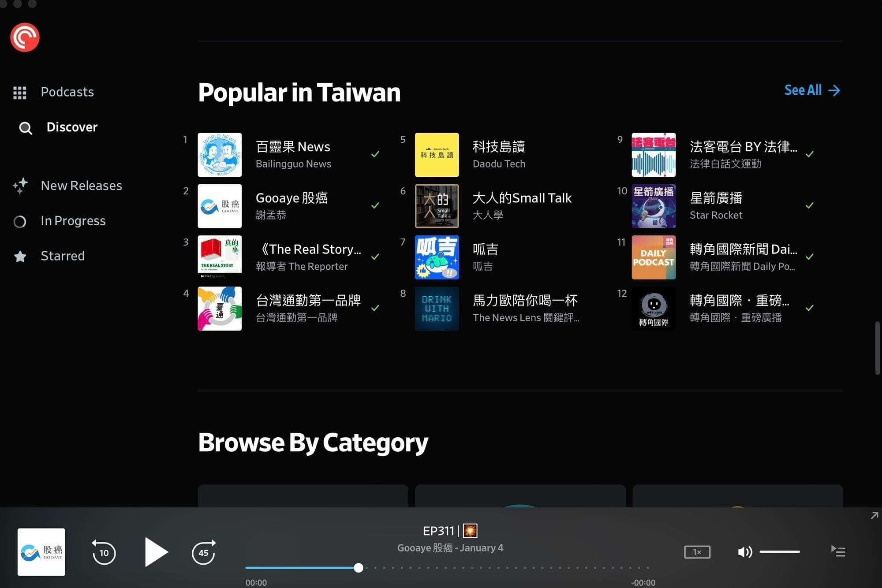
Task: Open New Releases from the sidebar
Action: pos(81,186)
